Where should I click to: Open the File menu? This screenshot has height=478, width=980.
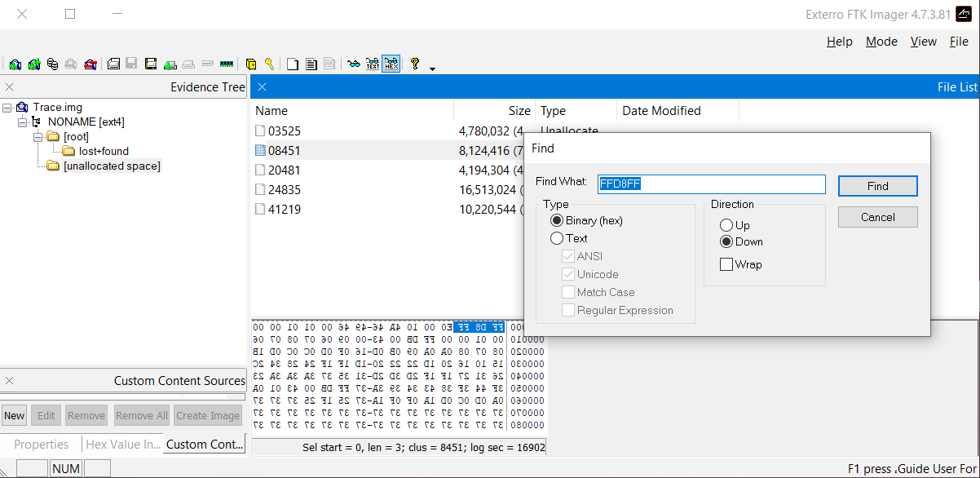[x=959, y=42]
